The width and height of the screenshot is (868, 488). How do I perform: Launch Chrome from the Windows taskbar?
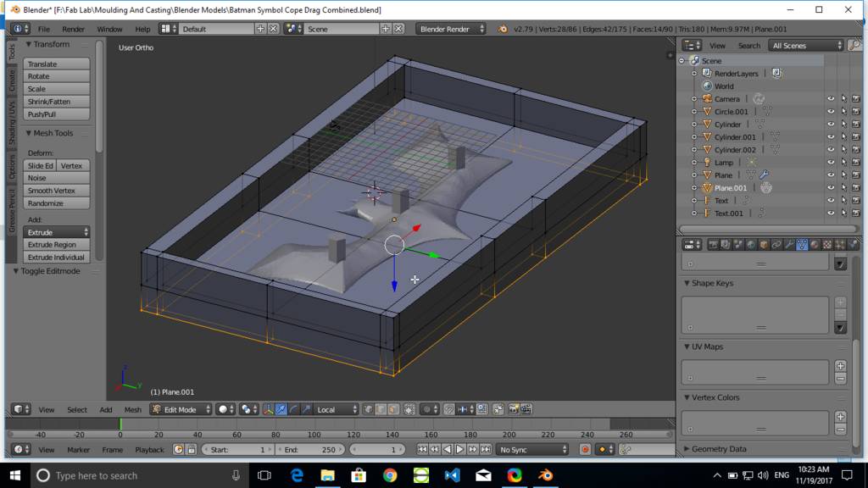click(x=390, y=475)
